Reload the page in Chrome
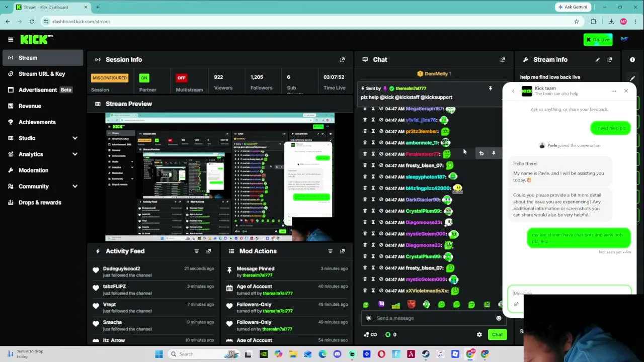The image size is (644, 362). pyautogui.click(x=32, y=22)
